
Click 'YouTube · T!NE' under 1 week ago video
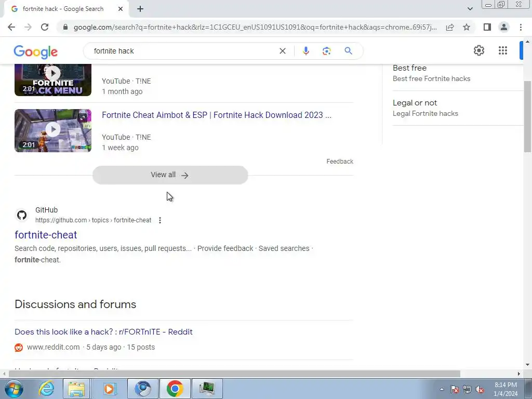(x=126, y=137)
